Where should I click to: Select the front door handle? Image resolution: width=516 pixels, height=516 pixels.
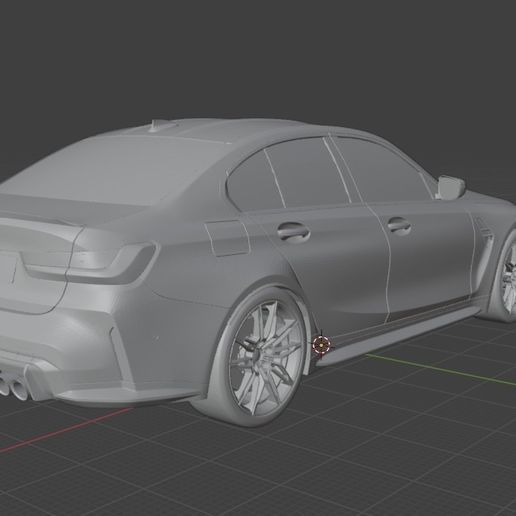(x=399, y=225)
